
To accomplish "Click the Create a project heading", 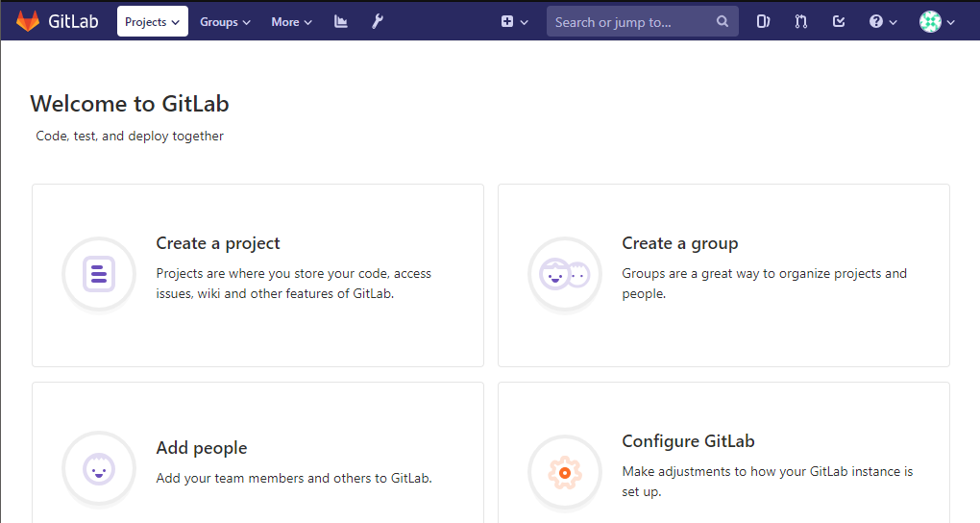I will (x=218, y=243).
